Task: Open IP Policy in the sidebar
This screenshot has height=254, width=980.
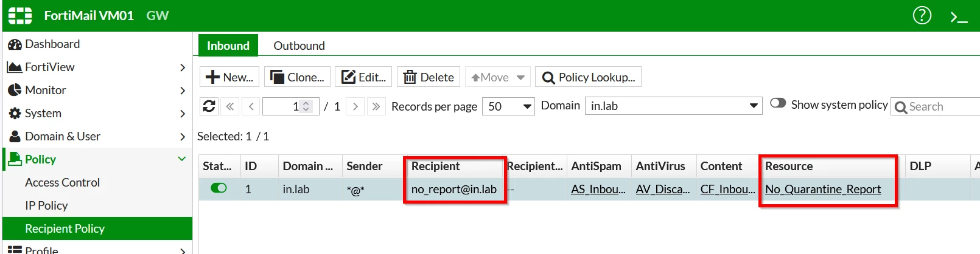Action: (46, 205)
